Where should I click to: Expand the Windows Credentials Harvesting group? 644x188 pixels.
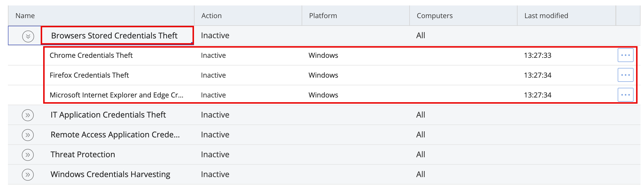pos(28,174)
